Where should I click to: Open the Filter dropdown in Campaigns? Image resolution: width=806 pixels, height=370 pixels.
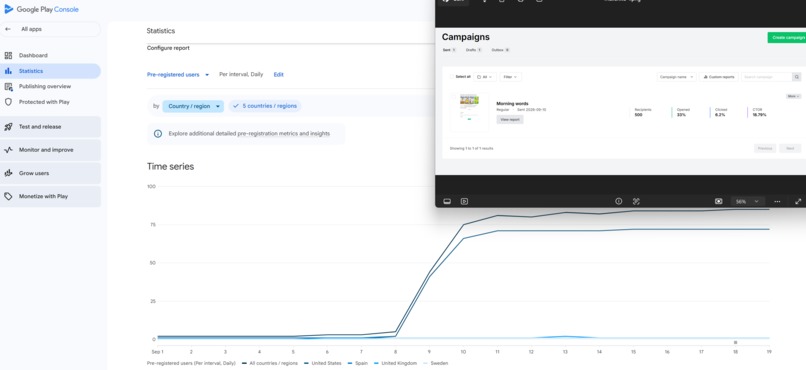click(x=510, y=77)
